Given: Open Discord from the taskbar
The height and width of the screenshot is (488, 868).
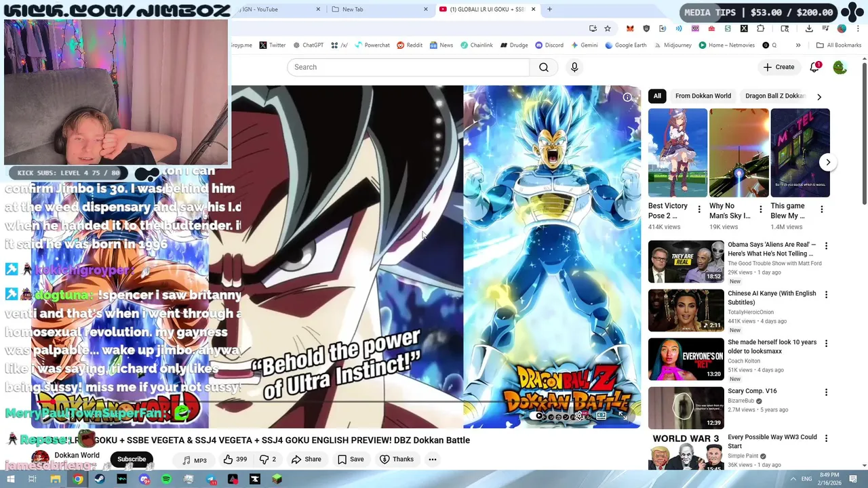Looking at the screenshot, I should [x=144, y=479].
